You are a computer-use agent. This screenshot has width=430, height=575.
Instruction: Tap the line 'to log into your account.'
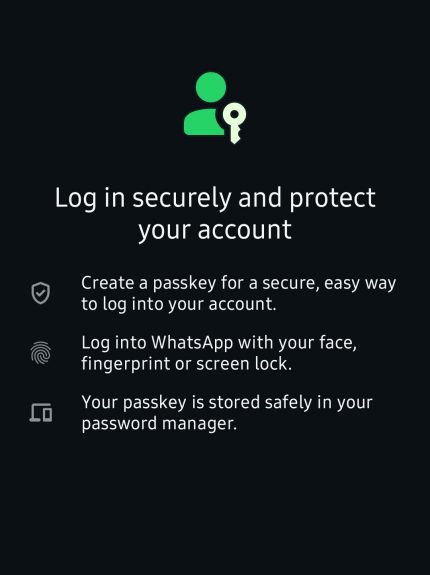coord(179,304)
